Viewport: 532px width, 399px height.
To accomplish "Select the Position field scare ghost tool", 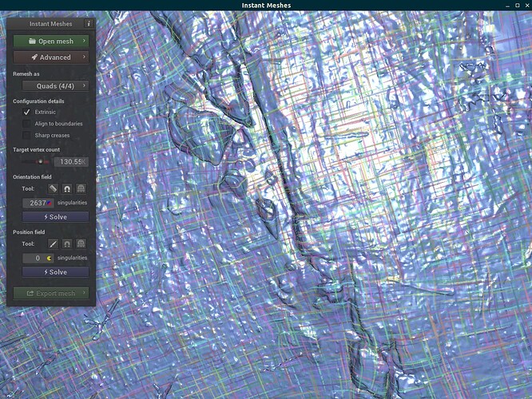I will 81,243.
